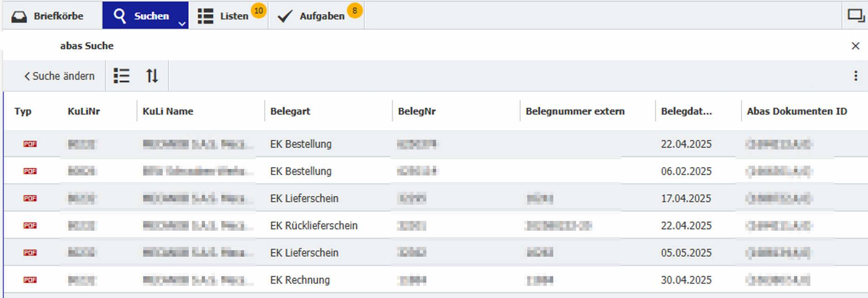The image size is (868, 298).
Task: Click the KuLi Name column header
Action: pos(168,111)
